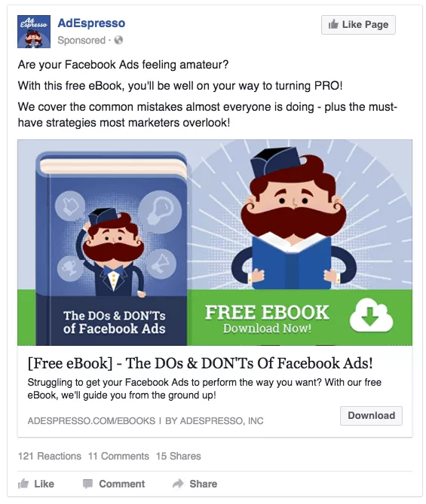Click the Download button
This screenshot has width=426, height=504.
(x=371, y=416)
